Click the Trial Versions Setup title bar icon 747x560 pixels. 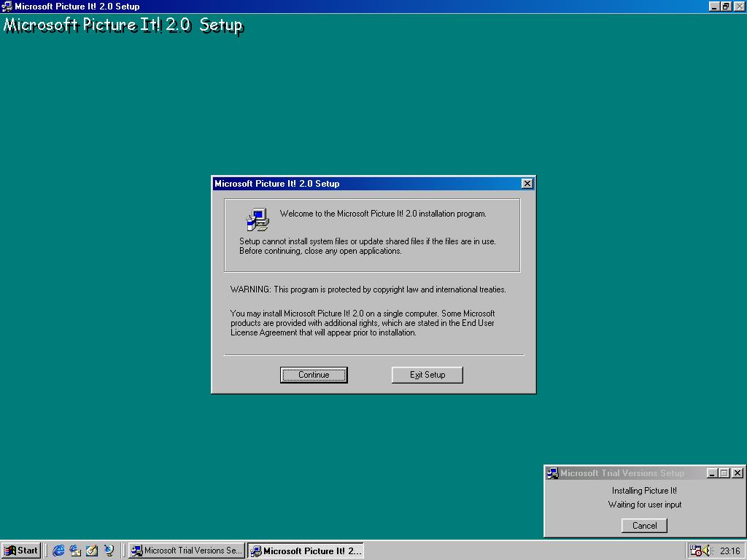[553, 473]
